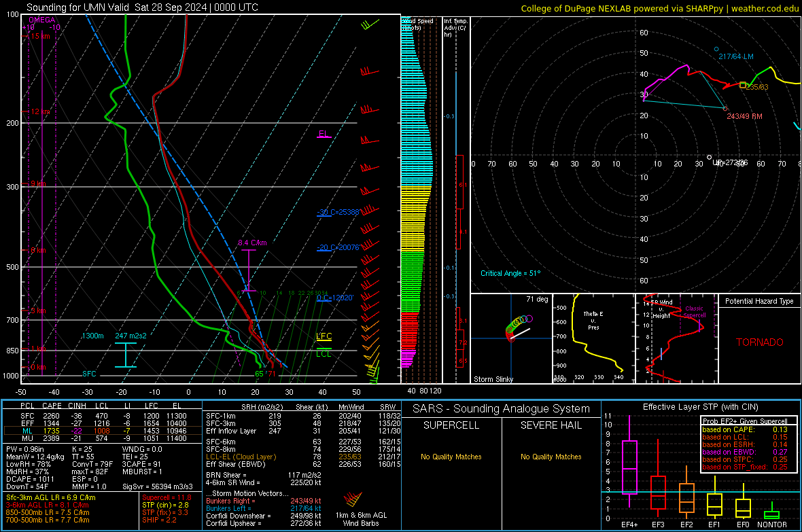Click the Classic Supercell label in SR Wind plot

tap(694, 312)
